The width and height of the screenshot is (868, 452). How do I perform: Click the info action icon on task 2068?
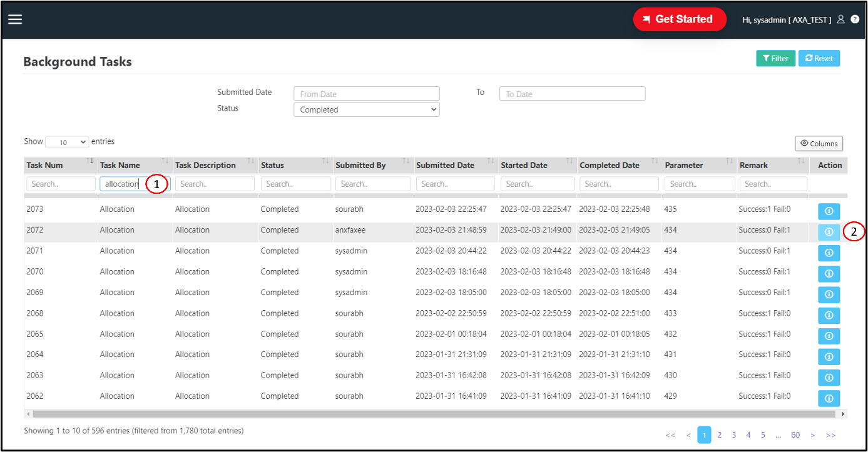pos(829,315)
